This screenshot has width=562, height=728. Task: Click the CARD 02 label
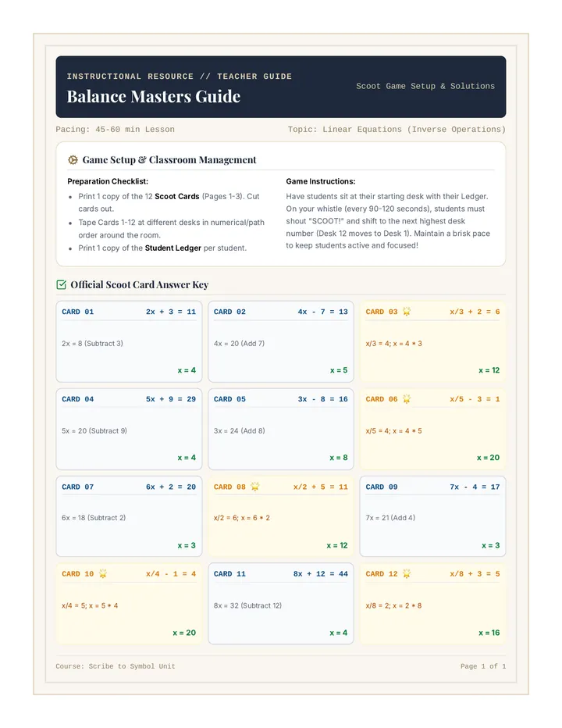pos(229,312)
